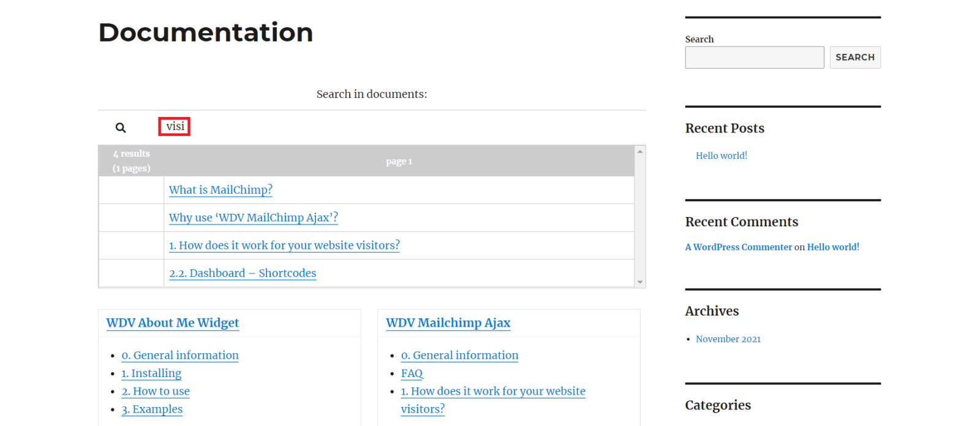Open '0. General information' under Mailchimp Ajax
This screenshot has height=426, width=980.
(x=459, y=356)
